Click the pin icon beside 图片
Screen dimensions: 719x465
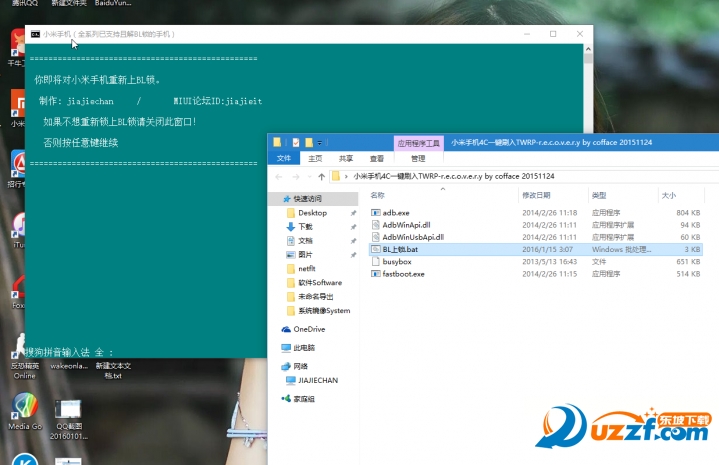pyautogui.click(x=353, y=255)
